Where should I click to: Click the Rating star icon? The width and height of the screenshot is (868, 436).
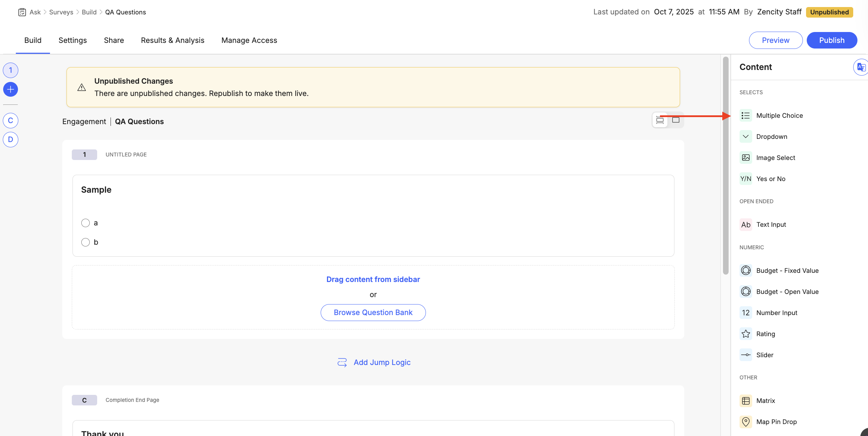tap(746, 334)
